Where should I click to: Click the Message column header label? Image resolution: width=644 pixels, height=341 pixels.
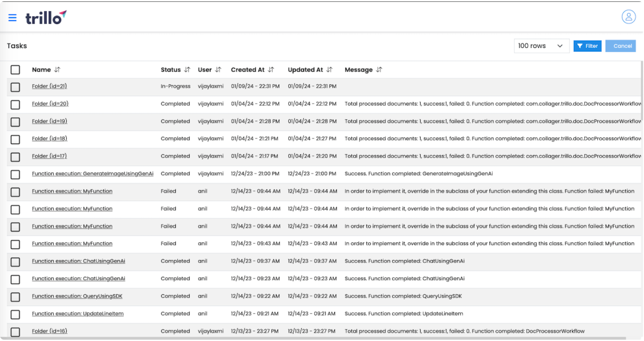tap(358, 70)
